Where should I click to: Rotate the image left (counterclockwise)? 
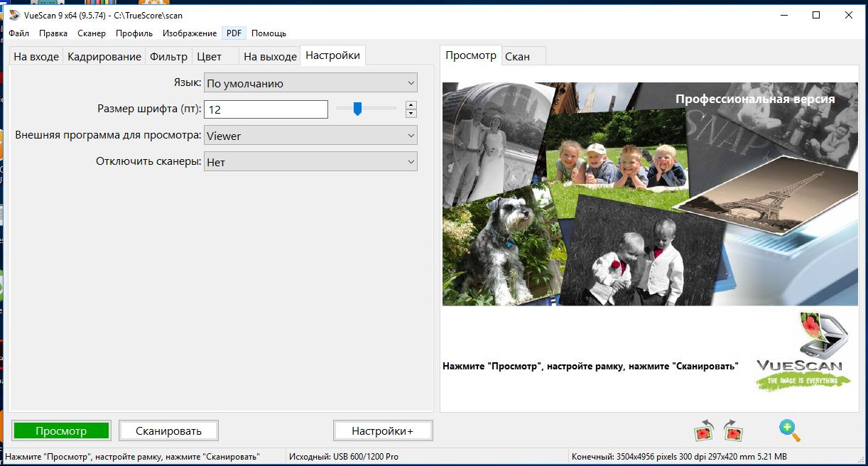coord(704,430)
